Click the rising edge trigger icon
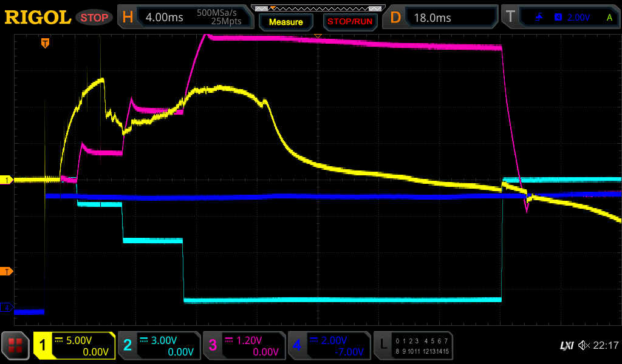622x364 pixels. (x=539, y=18)
